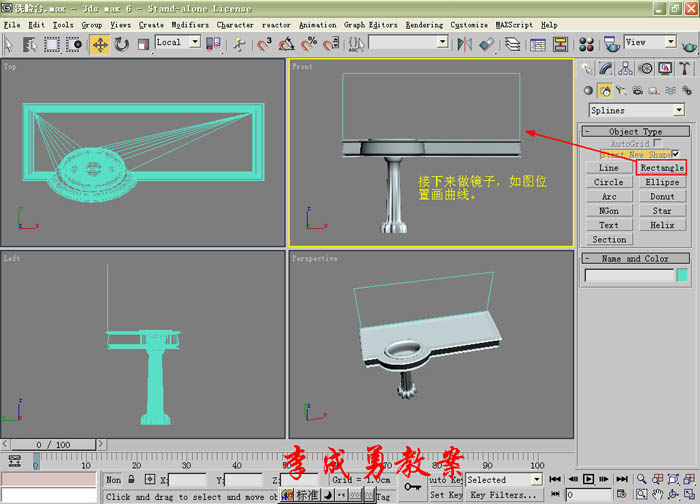Open the Curve Editor icon
The width and height of the screenshot is (700, 504).
(x=538, y=44)
